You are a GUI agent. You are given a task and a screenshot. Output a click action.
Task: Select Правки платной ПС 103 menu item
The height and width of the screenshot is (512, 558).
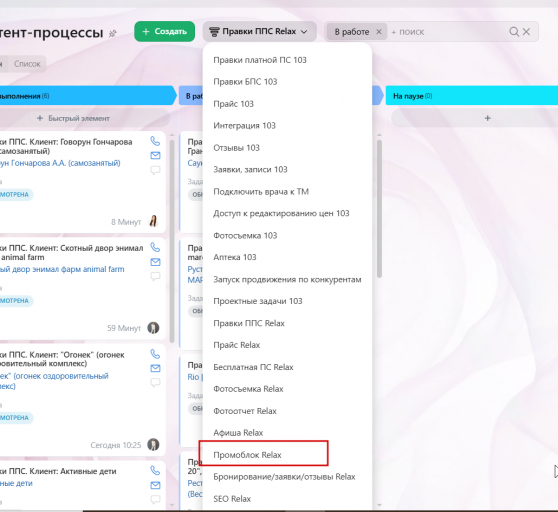point(260,60)
